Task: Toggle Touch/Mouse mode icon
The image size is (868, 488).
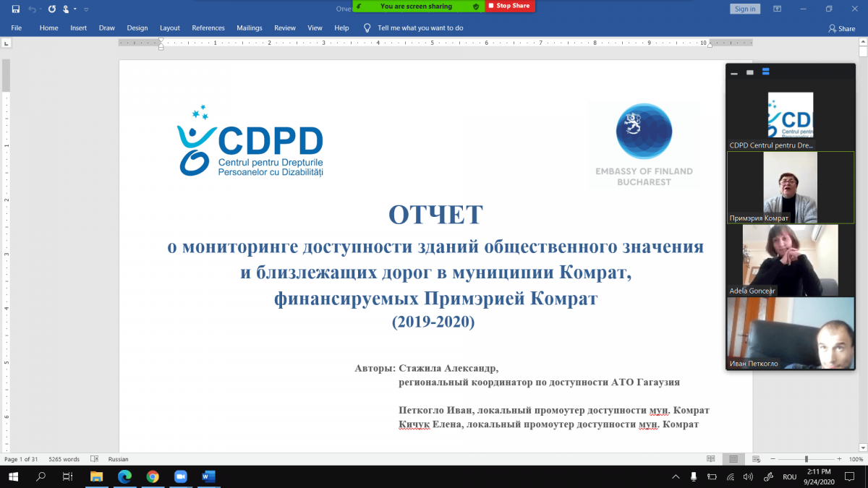Action: [x=66, y=9]
